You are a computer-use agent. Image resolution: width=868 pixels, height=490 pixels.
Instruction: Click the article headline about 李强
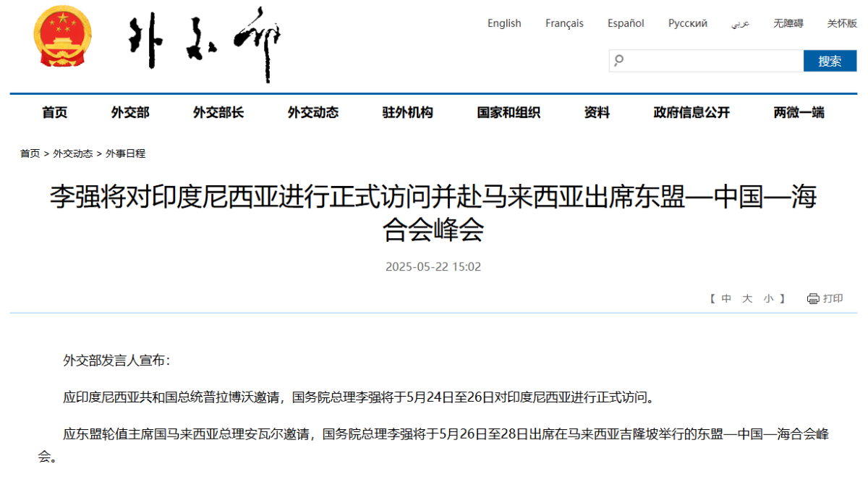click(x=433, y=214)
